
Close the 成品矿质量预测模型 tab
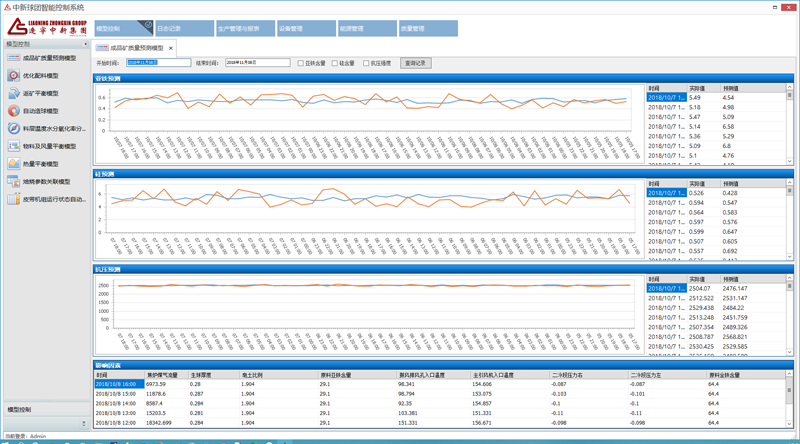coord(171,48)
